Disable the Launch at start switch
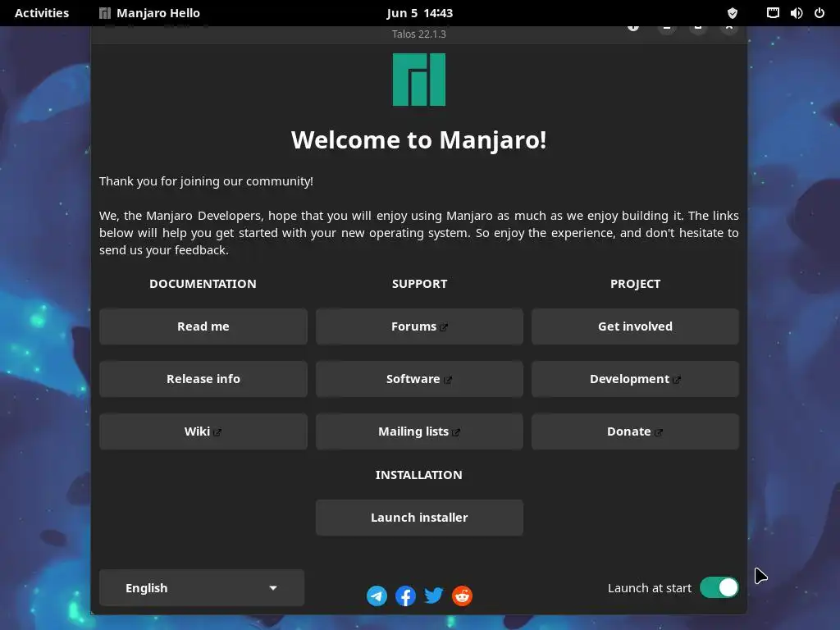 [x=719, y=587]
